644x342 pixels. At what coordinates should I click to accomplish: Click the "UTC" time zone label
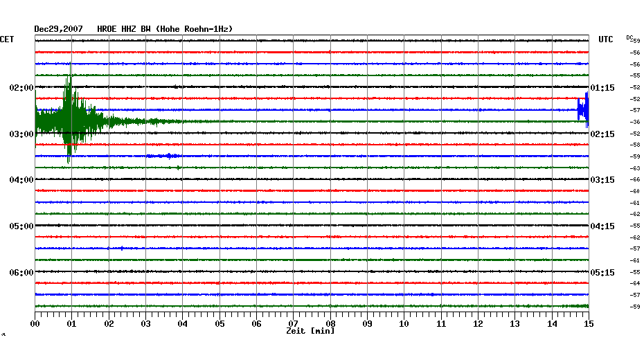tap(606, 39)
